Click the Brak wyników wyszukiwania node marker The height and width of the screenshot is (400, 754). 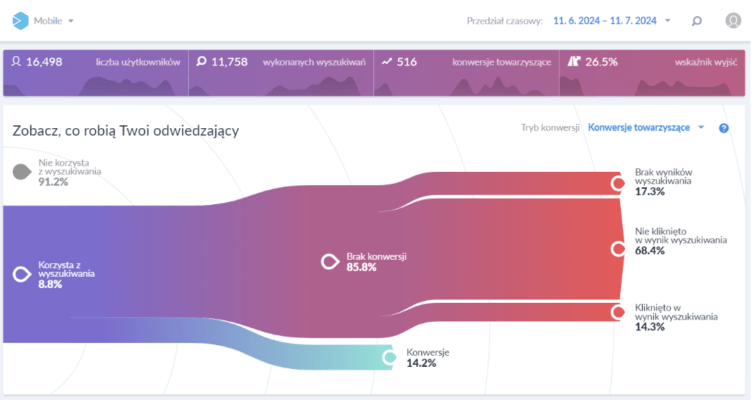618,183
